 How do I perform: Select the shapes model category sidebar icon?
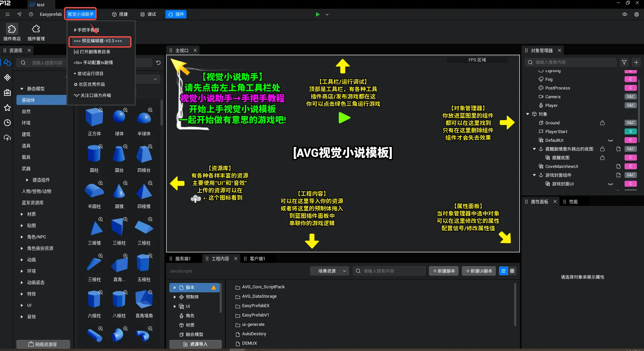(x=7, y=63)
